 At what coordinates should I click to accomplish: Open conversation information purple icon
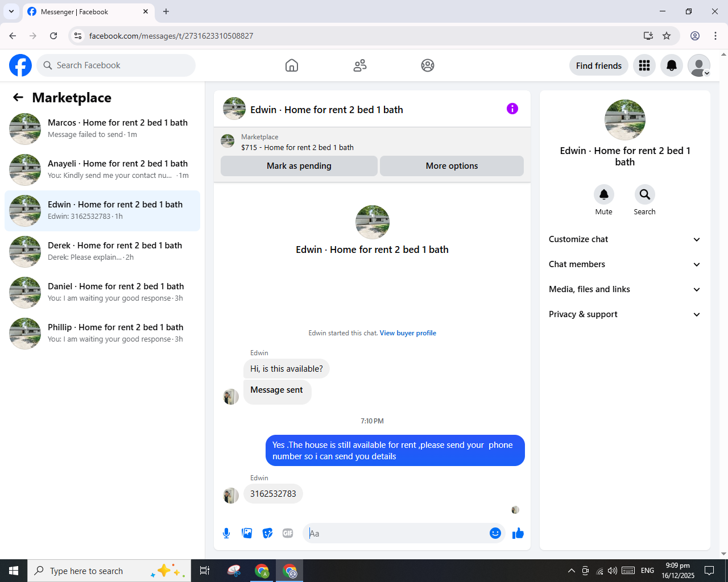coord(512,109)
